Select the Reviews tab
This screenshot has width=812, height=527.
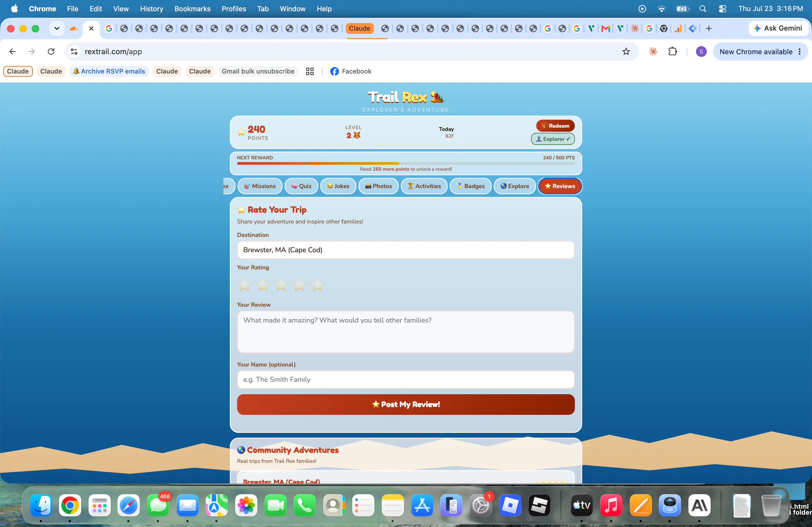tap(560, 186)
